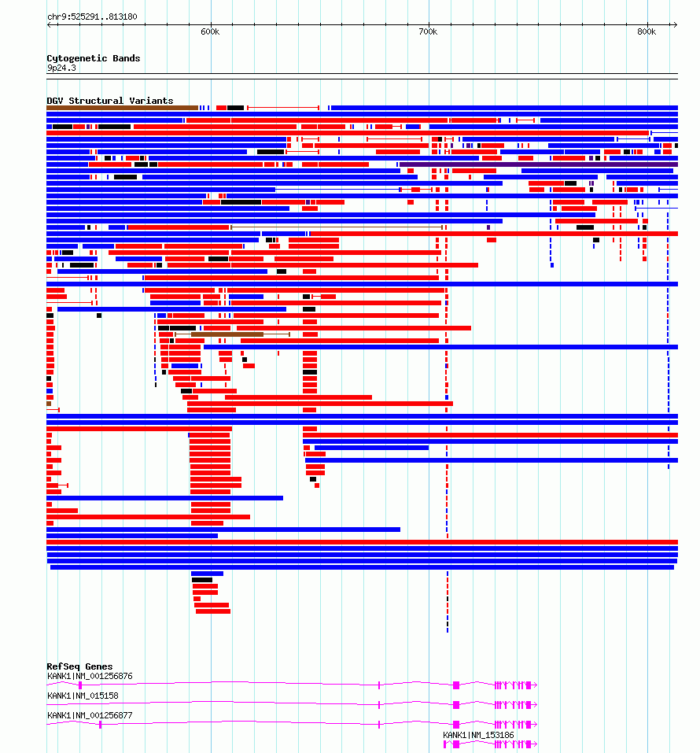Screen dimensions: 700x753
Task: Click the long purple variant bar
Action: pyautogui.click(x=539, y=164)
